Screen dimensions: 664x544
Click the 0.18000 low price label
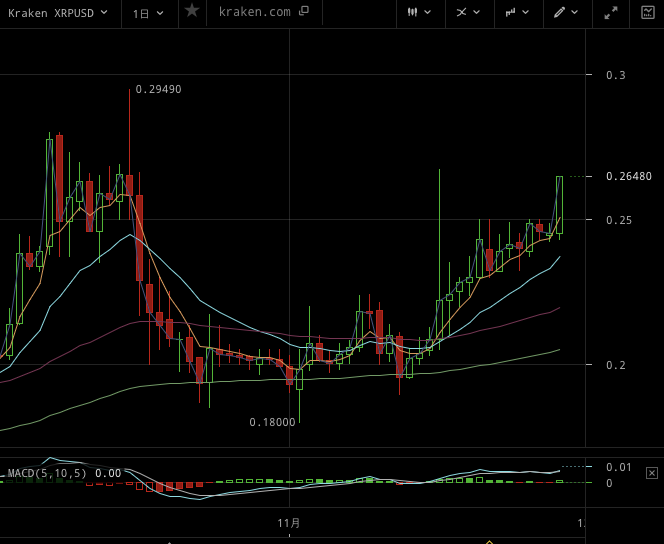pyautogui.click(x=272, y=422)
